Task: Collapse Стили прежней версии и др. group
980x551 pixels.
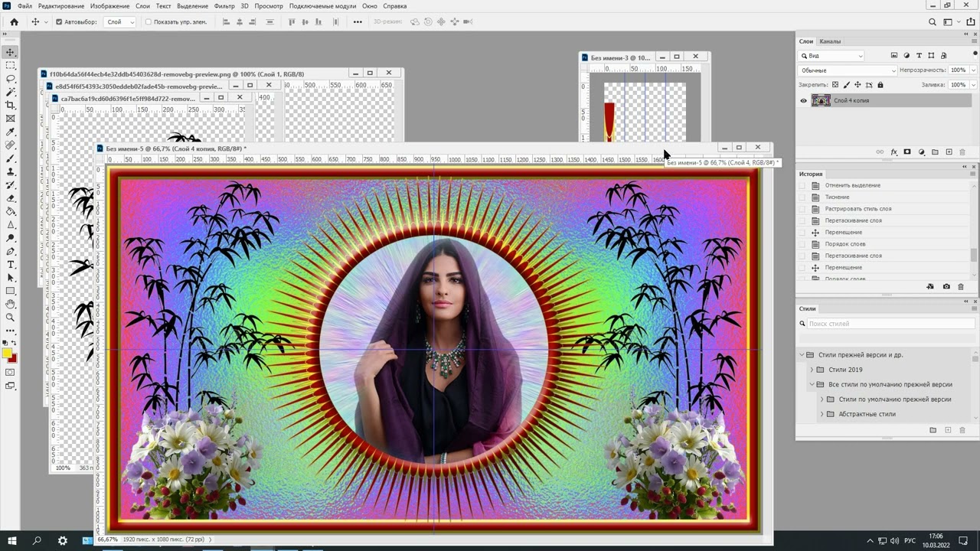Action: (802, 355)
